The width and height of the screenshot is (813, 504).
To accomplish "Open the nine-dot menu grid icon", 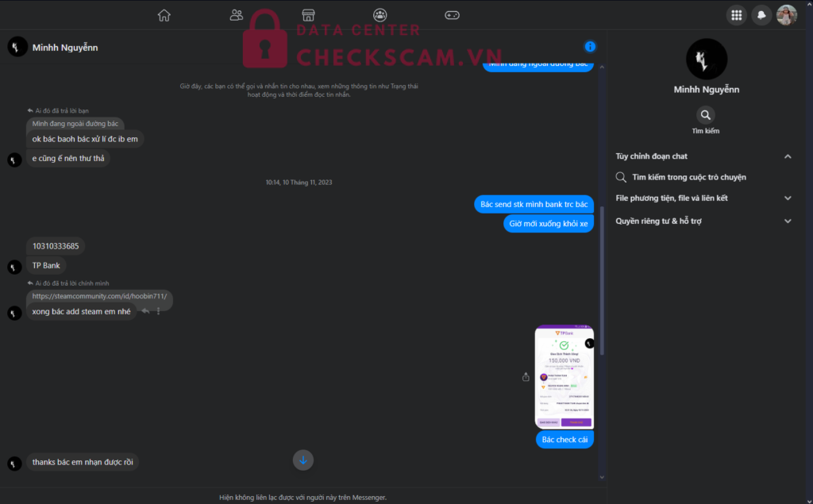I will click(x=736, y=15).
